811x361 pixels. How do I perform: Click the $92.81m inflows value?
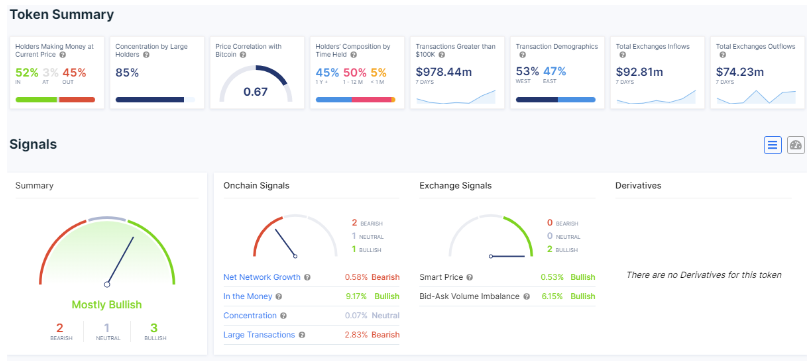(640, 72)
